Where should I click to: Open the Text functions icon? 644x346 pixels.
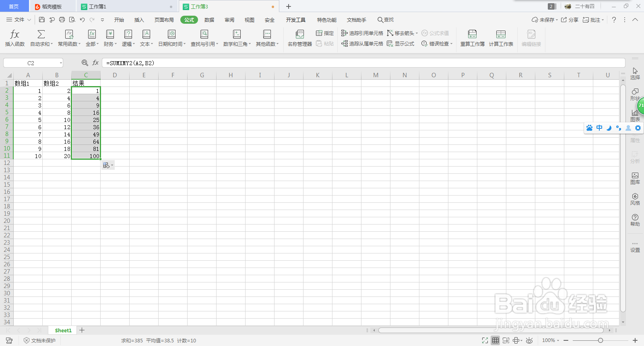coord(146,34)
